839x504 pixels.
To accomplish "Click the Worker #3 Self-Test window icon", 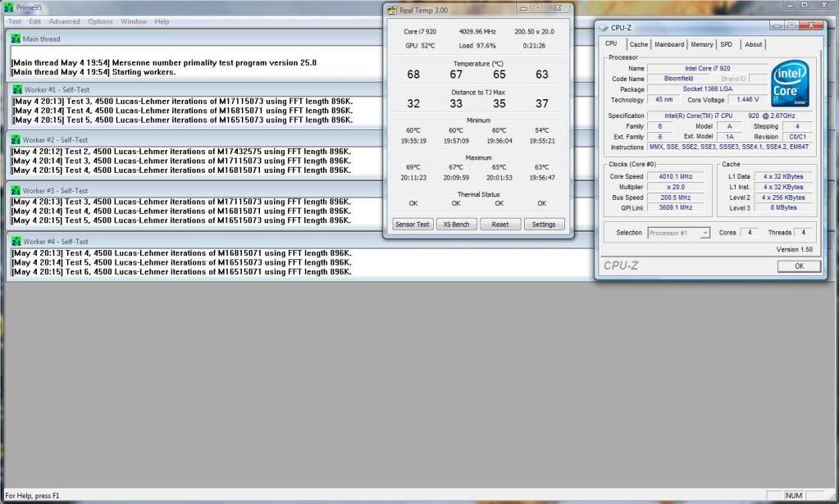I will pos(16,190).
